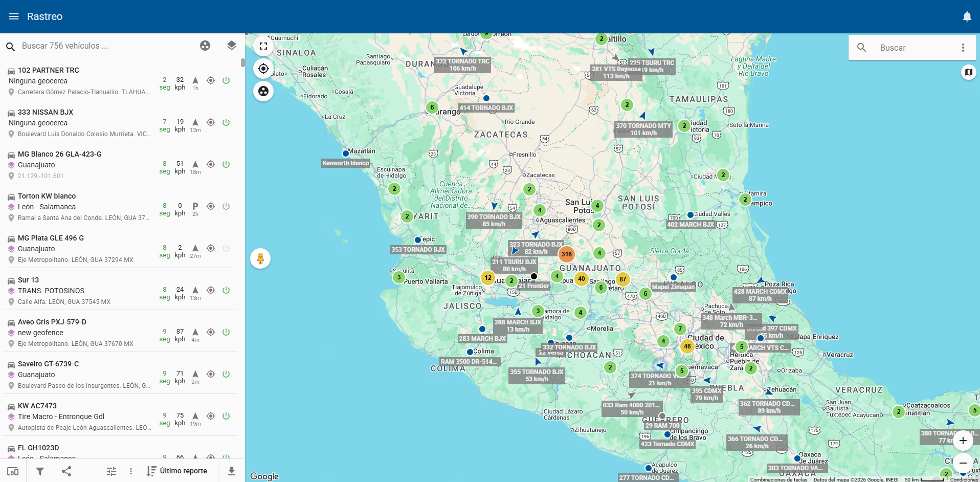Open more options in bottom toolbar
The image size is (980, 482).
[x=131, y=471]
